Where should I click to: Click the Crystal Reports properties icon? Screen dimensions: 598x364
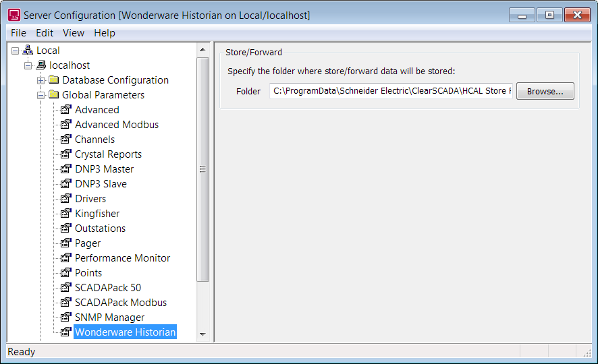[x=66, y=154]
